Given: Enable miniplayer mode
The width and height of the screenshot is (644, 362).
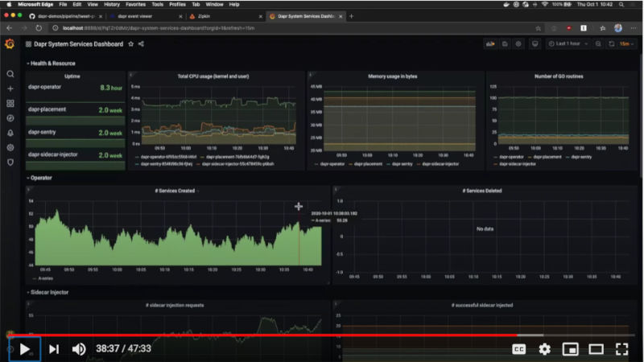Looking at the screenshot, I should [571, 349].
